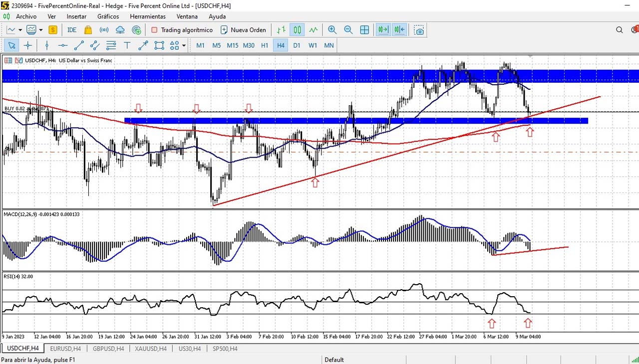Tile windows with the grid icon

pyautogui.click(x=364, y=30)
